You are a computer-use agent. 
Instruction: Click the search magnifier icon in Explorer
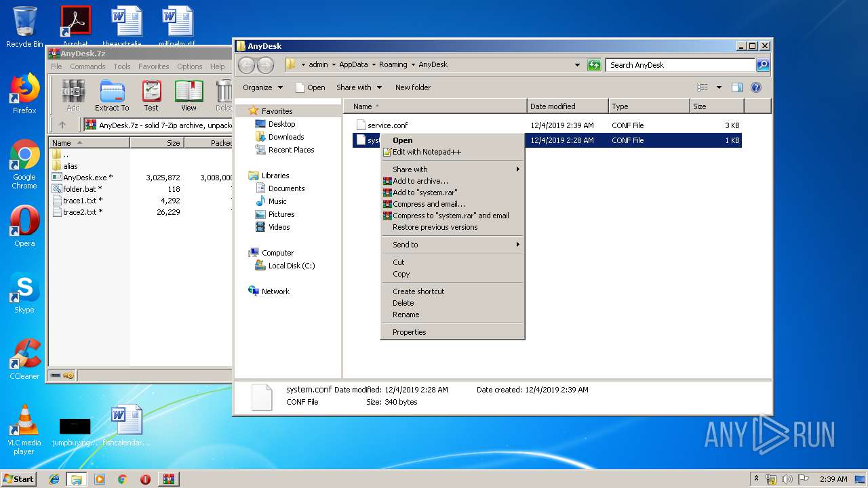pos(763,65)
